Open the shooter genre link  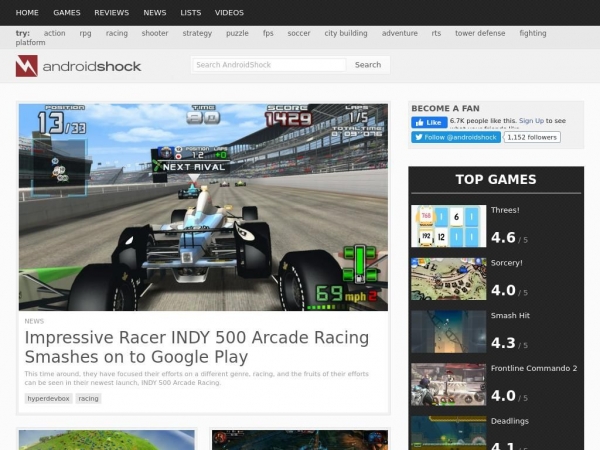click(x=155, y=33)
